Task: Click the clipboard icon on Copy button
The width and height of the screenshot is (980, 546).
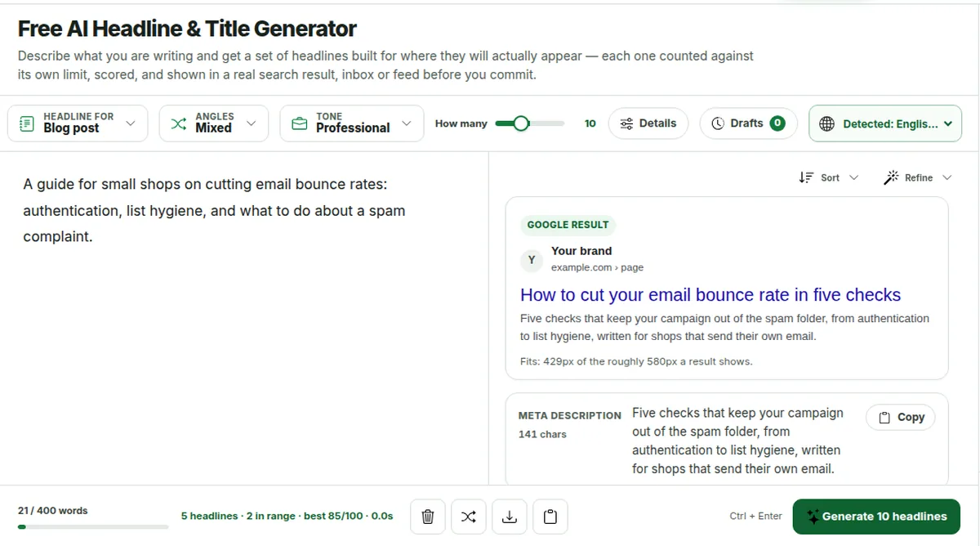Action: (x=884, y=417)
